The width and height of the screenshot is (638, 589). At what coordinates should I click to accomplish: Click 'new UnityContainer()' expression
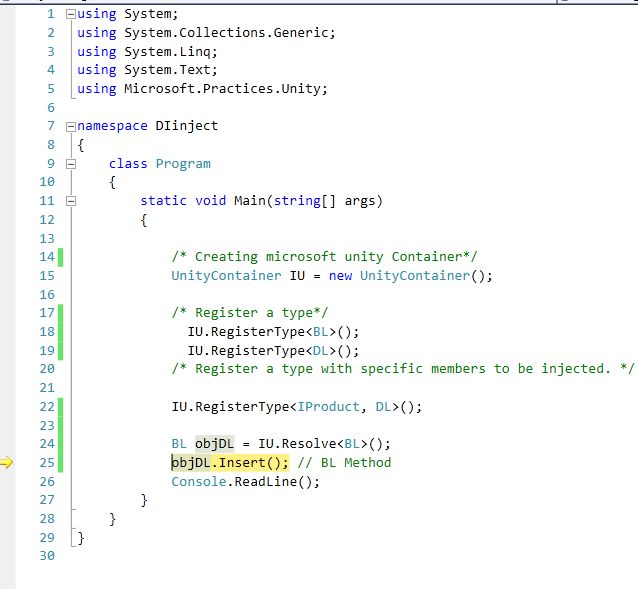[x=407, y=276]
